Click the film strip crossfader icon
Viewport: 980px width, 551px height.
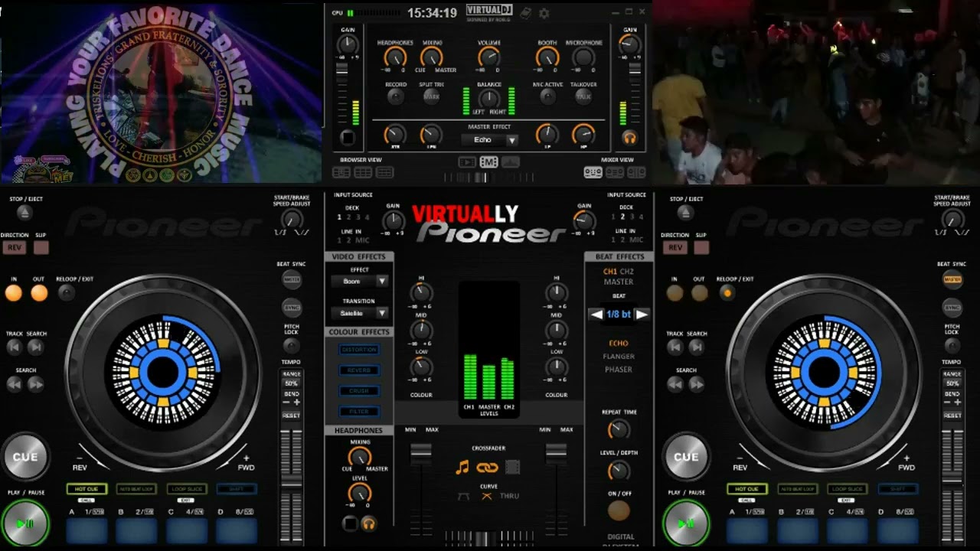[x=512, y=467]
